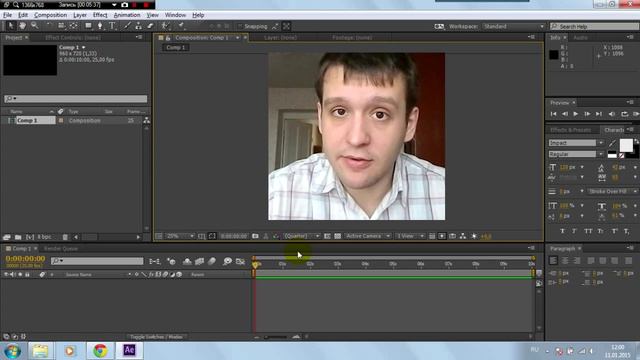Screen dimensions: 640x360
Task: Select the Horizontal Type tool
Action: tap(112, 26)
